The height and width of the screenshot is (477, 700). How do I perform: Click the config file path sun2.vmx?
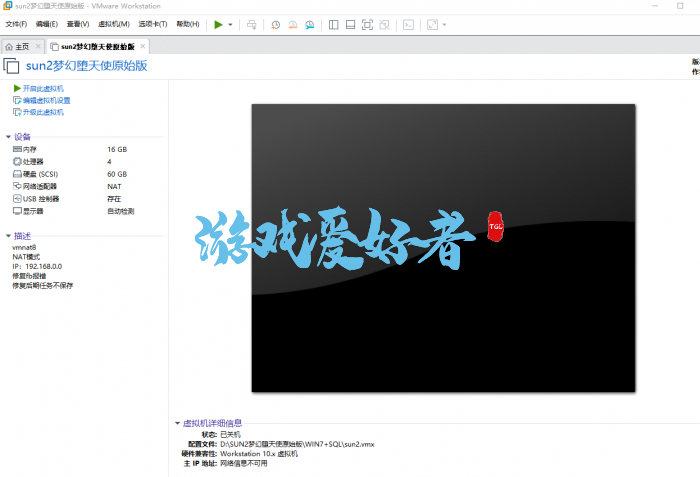297,444
